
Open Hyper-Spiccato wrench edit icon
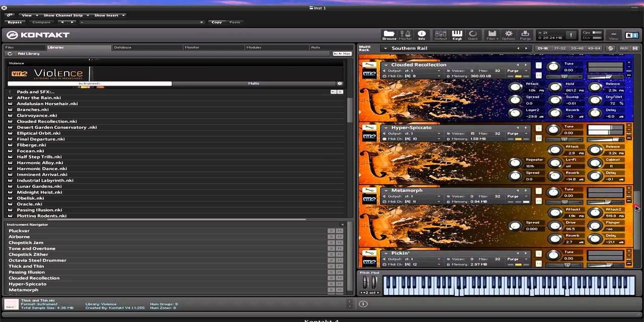pyautogui.click(x=369, y=127)
